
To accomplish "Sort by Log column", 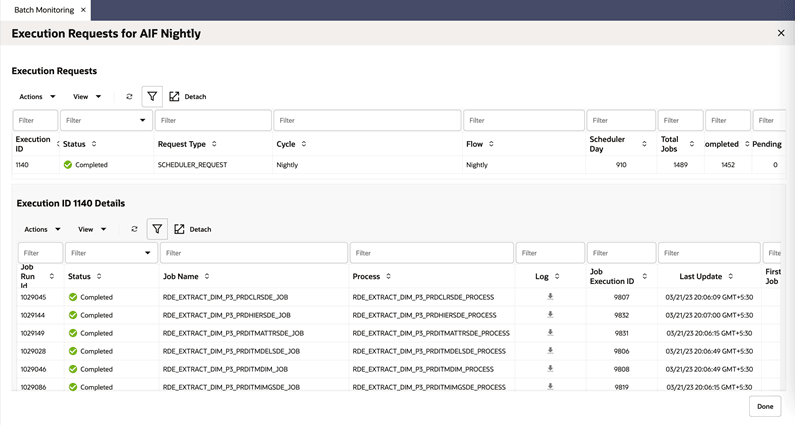I will [x=557, y=276].
